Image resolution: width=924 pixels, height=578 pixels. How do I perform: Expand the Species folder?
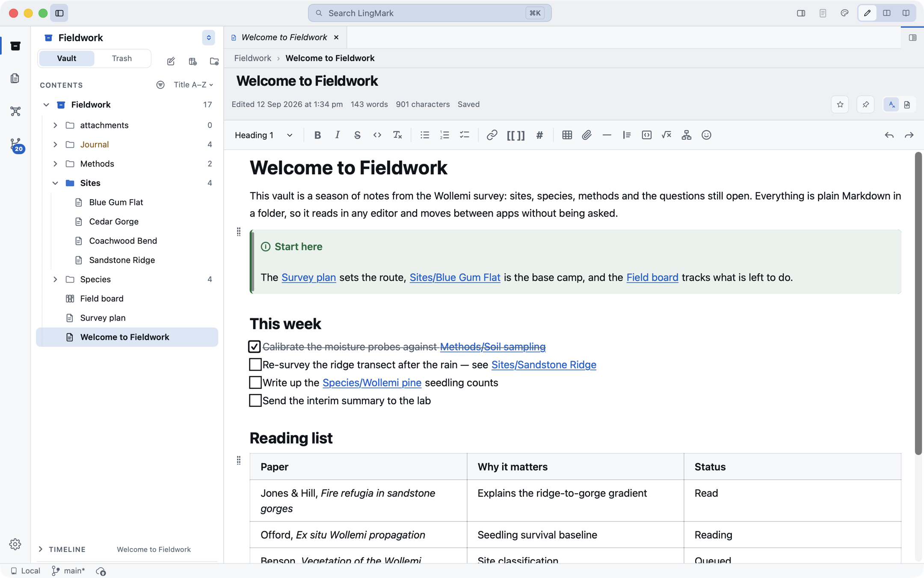click(55, 279)
